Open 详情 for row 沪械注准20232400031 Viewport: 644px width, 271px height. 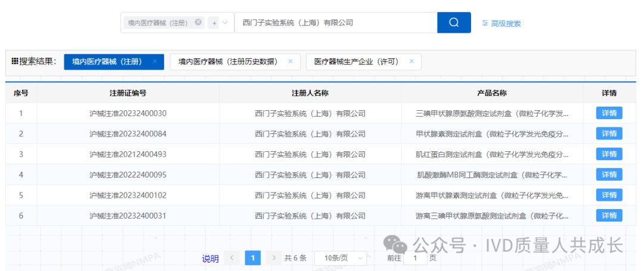tap(609, 216)
